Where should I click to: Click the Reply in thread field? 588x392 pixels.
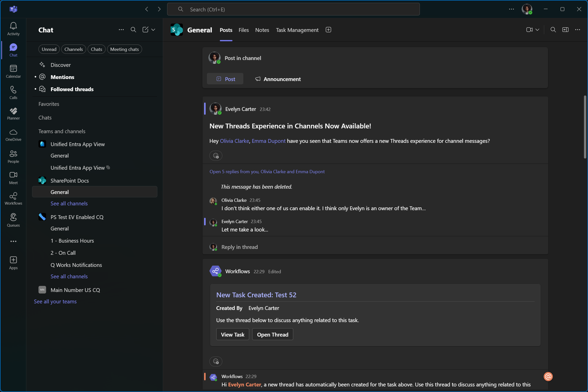(375, 247)
